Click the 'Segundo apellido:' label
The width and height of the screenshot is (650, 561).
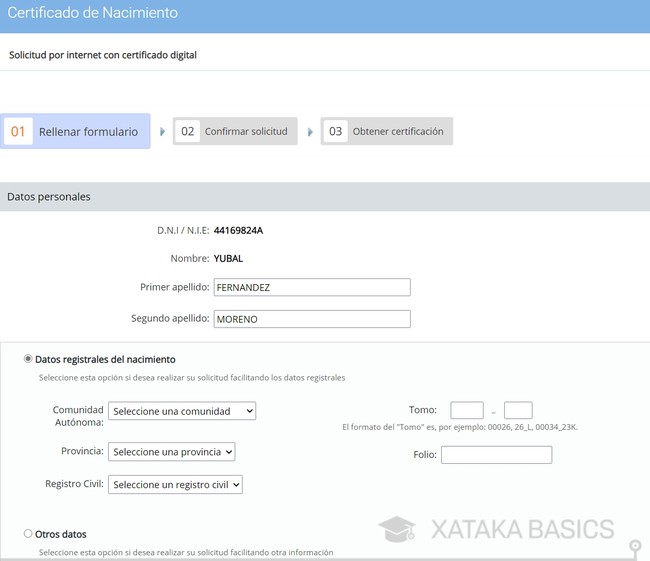pos(170,318)
